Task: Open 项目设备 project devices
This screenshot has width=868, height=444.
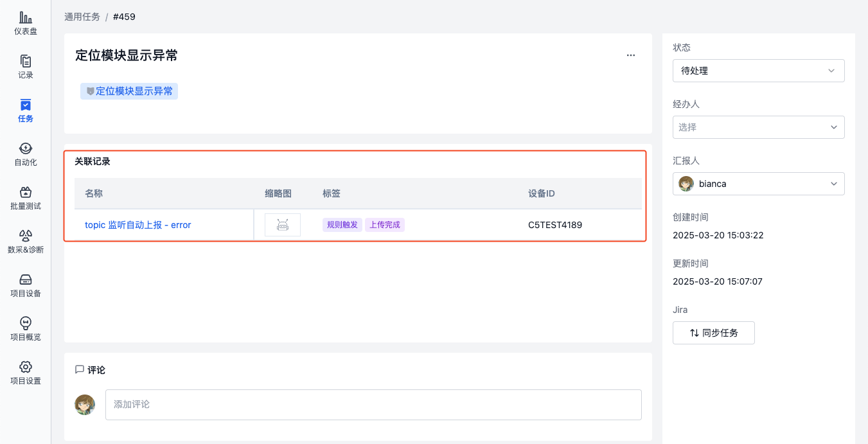Action: pos(26,285)
